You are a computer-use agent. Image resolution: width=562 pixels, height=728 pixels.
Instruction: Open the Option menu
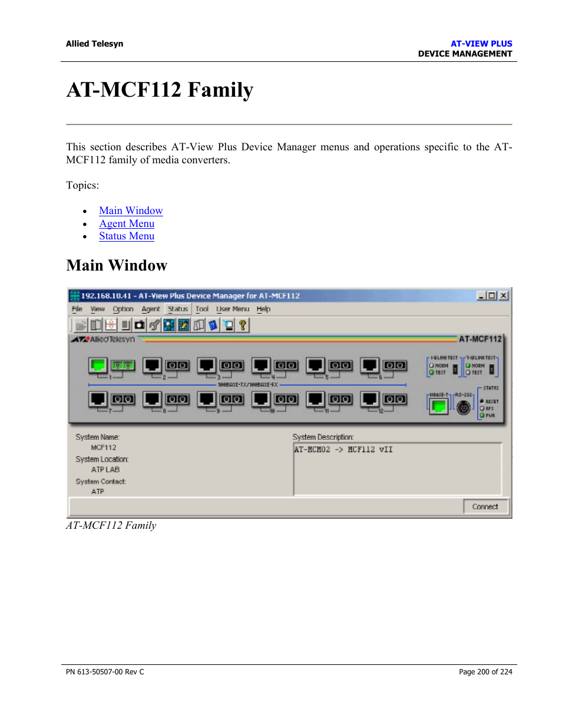(x=123, y=309)
